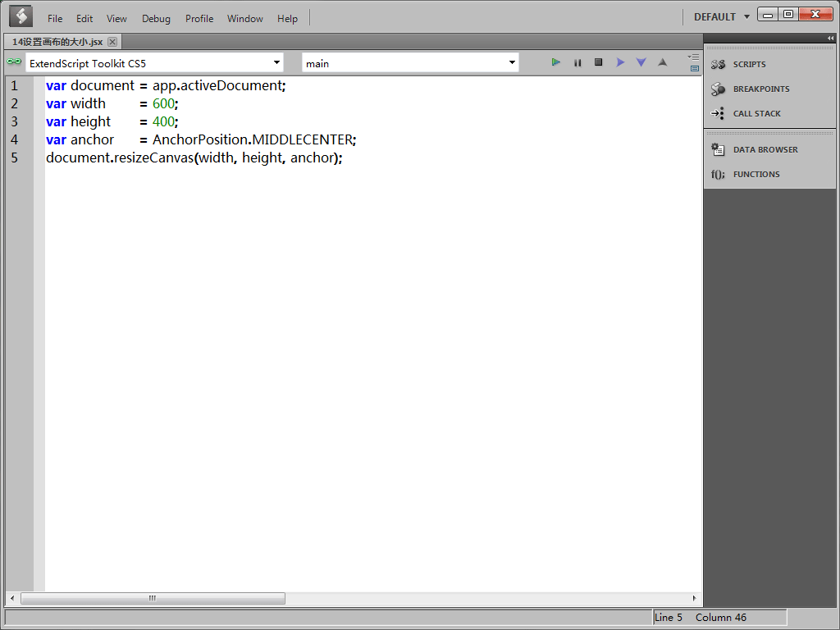Open the Debug menu

156,18
